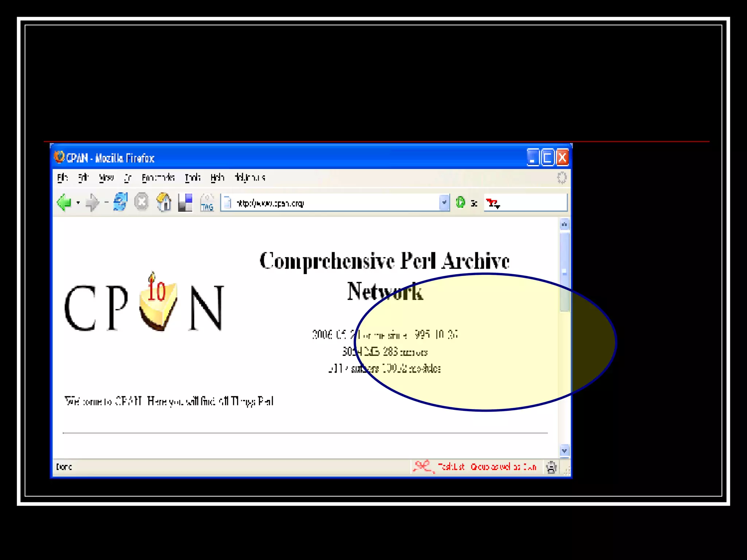Go to the Home page icon

[164, 202]
